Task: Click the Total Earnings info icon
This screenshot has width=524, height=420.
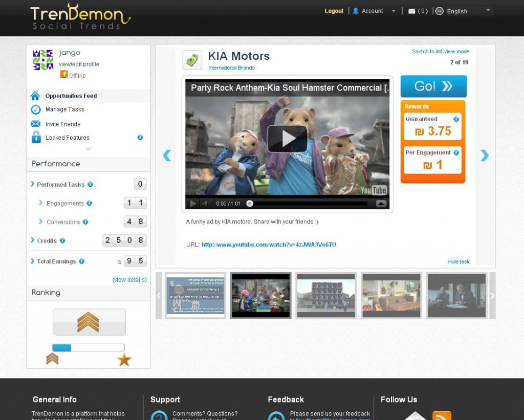Action: (81, 261)
